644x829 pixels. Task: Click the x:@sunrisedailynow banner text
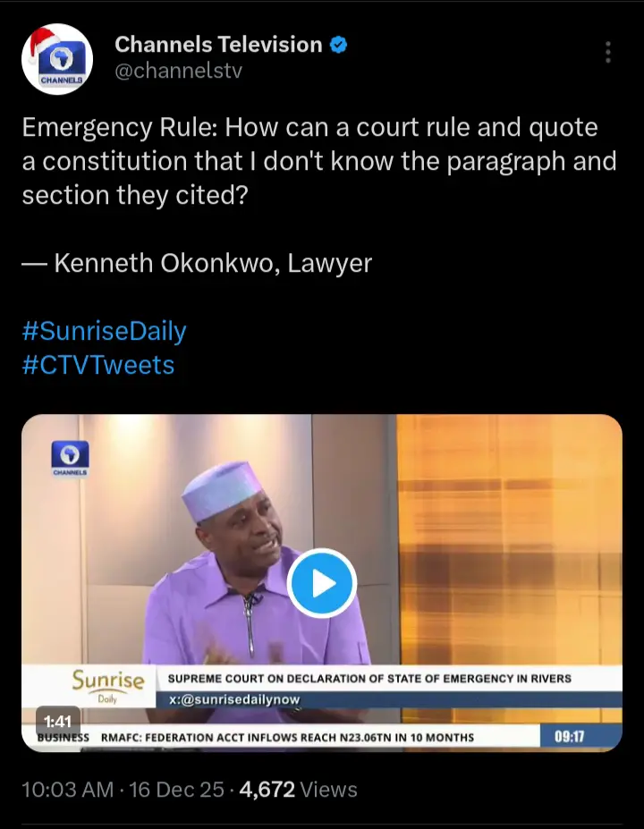pos(233,699)
